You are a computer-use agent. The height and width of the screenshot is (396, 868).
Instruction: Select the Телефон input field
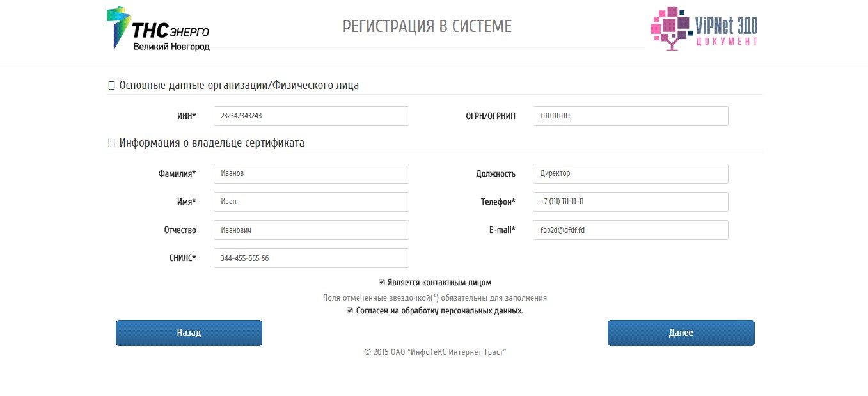coord(631,202)
